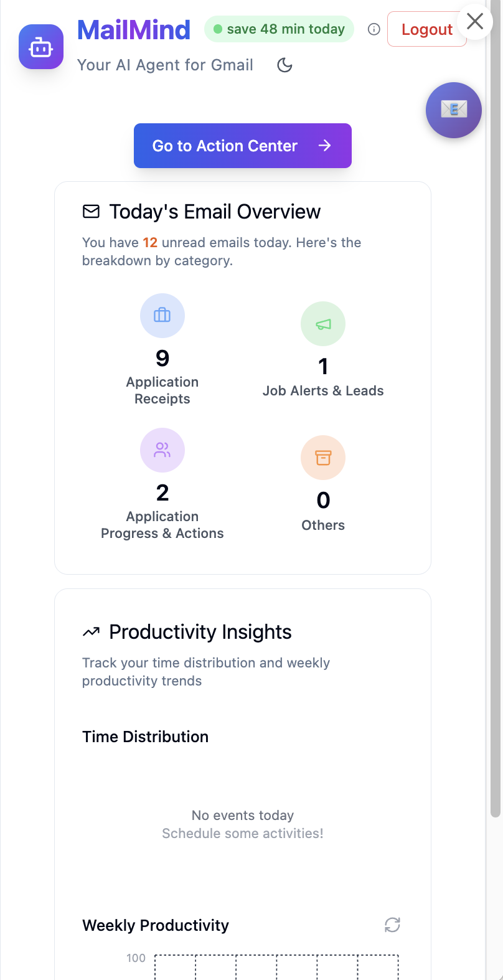Image resolution: width=503 pixels, height=980 pixels.
Task: Click the MailMind robot logo icon
Action: click(41, 47)
